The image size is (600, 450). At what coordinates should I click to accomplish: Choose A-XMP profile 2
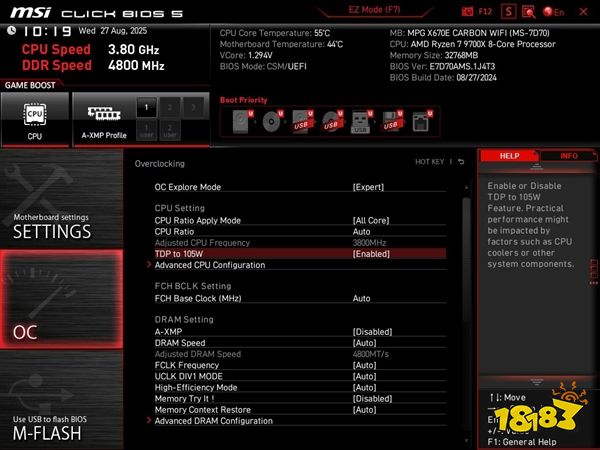170,108
